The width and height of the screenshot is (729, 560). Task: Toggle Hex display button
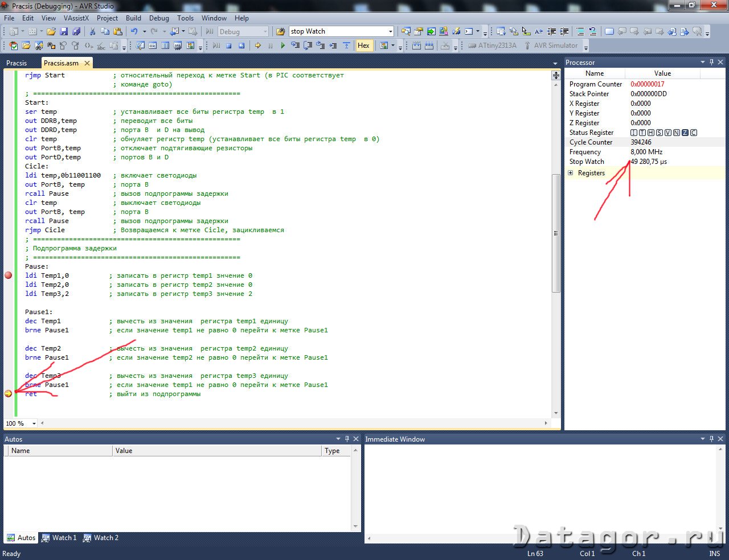click(364, 46)
